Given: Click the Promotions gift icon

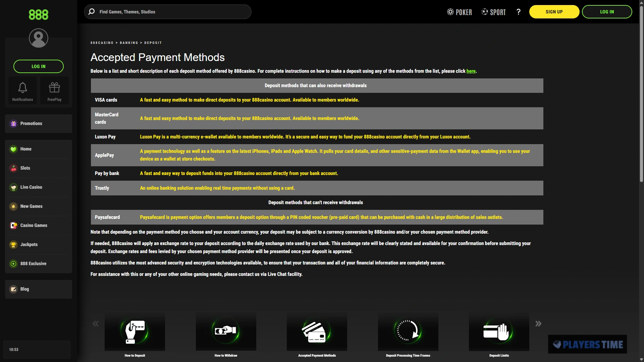Looking at the screenshot, I should (13, 124).
